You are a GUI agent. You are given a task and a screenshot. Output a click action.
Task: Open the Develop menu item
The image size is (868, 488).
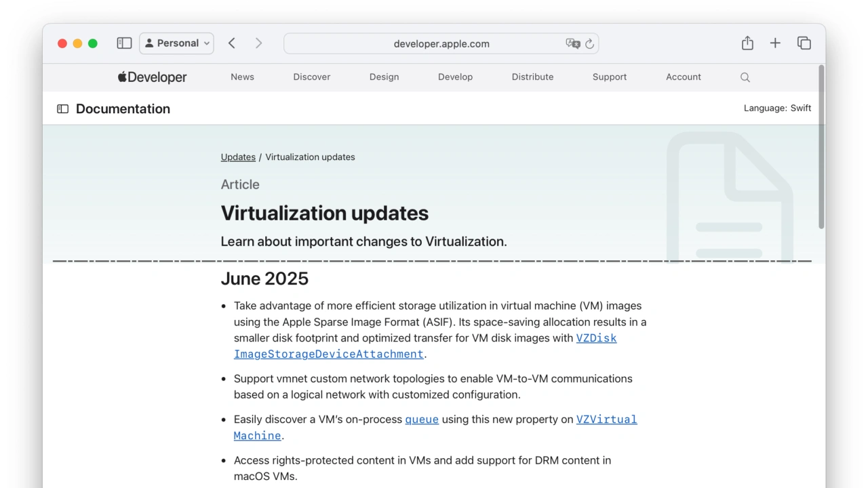[x=455, y=77]
